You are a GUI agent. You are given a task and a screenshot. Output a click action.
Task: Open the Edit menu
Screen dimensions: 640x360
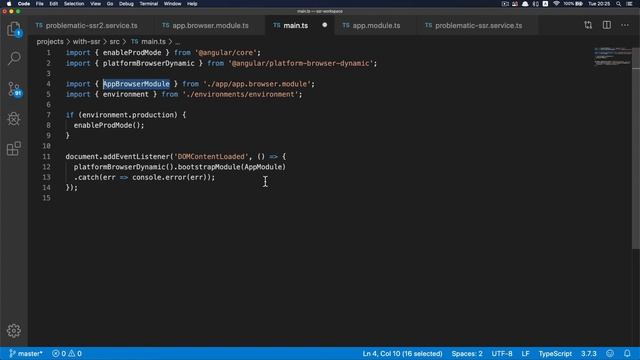pos(53,4)
